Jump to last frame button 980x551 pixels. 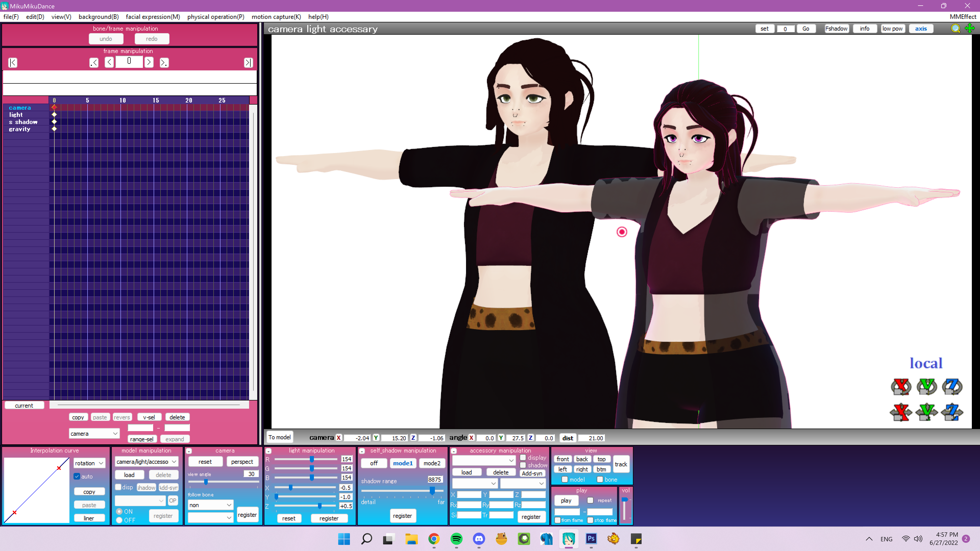pos(248,62)
